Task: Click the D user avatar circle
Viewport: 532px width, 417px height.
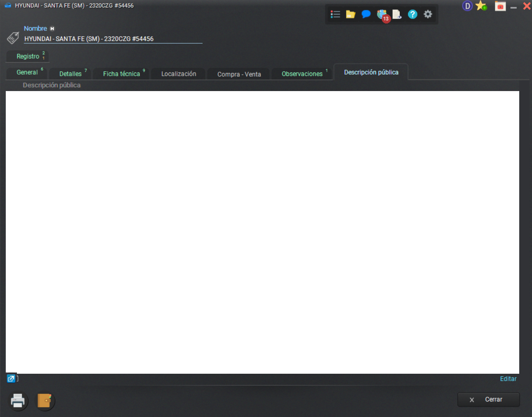Action: tap(467, 6)
